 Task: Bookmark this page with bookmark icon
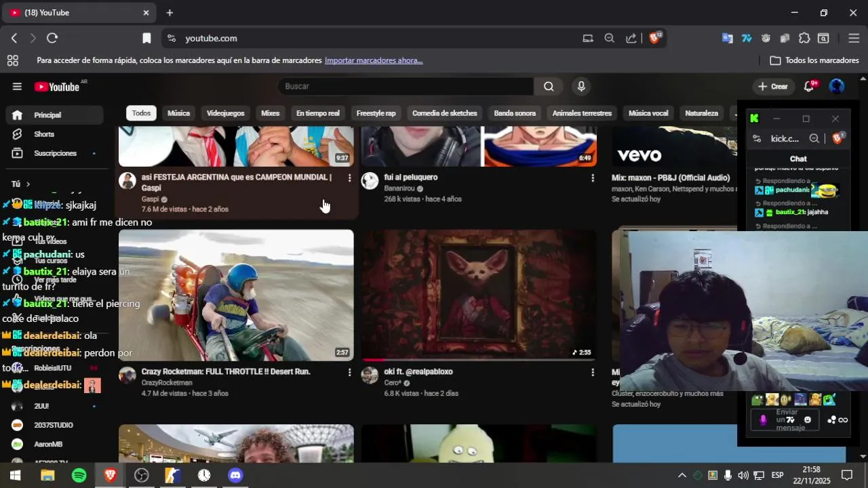pos(146,38)
